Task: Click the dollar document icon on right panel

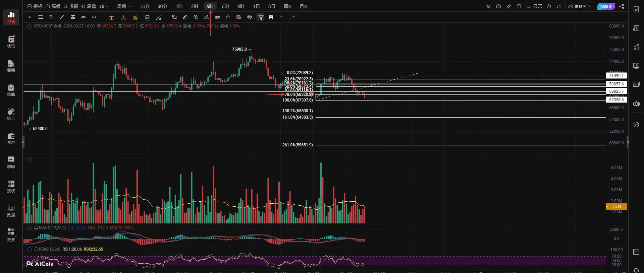Action: point(636,28)
